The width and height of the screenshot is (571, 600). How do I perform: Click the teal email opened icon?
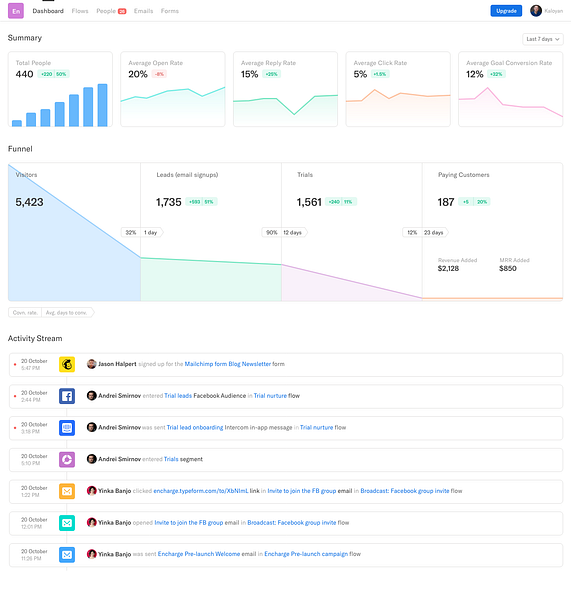point(67,523)
